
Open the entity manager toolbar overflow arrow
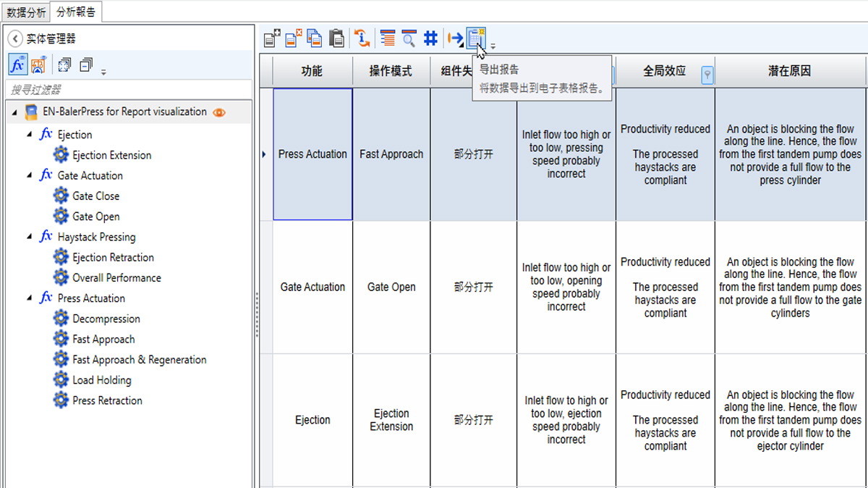pos(103,72)
